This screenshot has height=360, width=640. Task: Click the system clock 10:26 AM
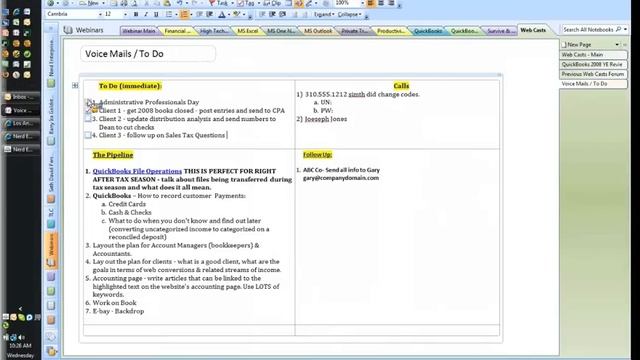[20, 345]
